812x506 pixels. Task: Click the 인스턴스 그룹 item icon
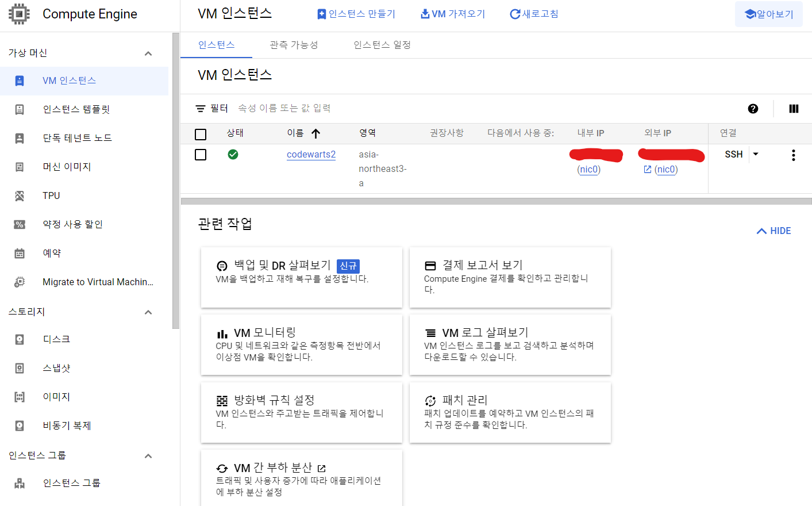coord(20,483)
